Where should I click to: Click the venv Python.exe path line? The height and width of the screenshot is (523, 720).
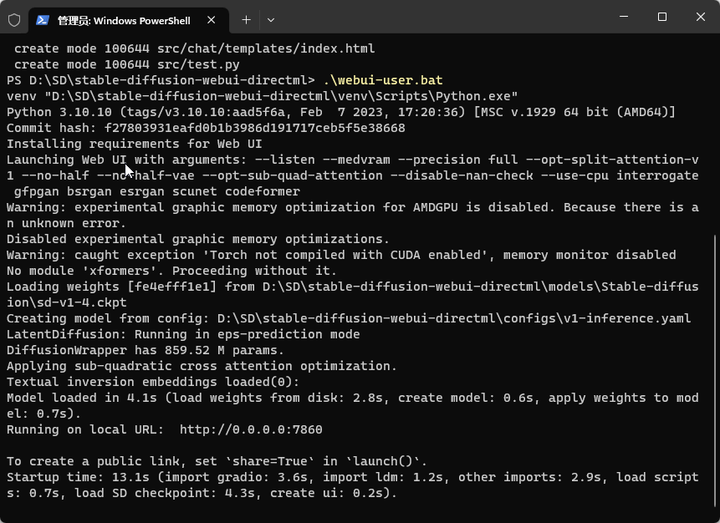coord(262,96)
